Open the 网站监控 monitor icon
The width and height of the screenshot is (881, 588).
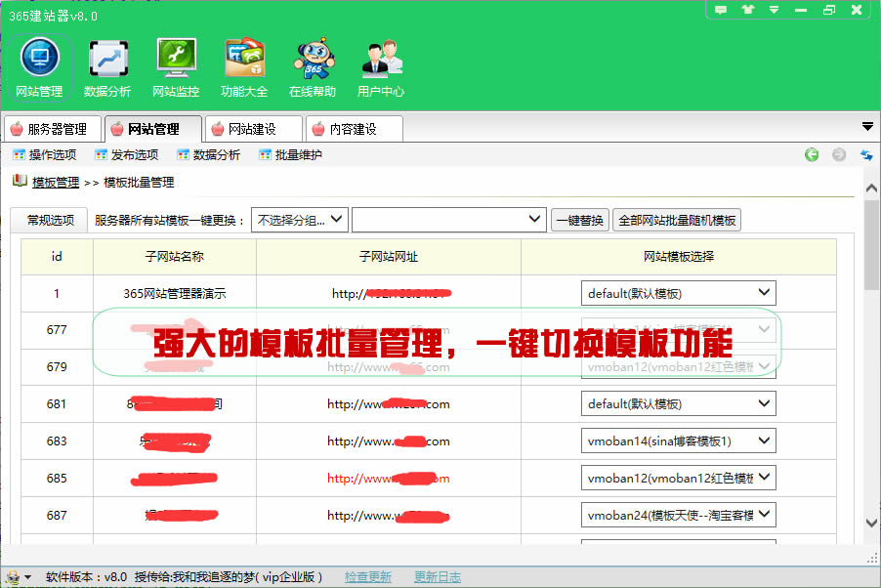pyautogui.click(x=176, y=66)
